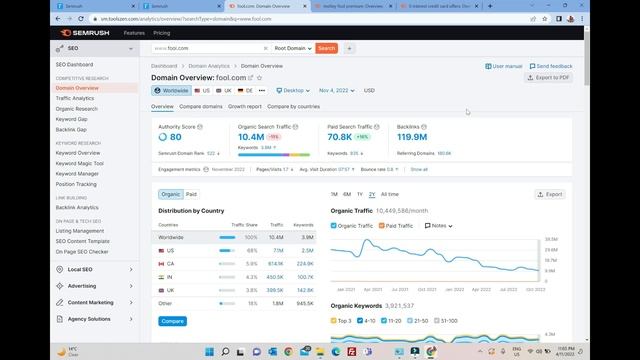Expand Local SEO section
640x360 pixels.
(94, 269)
